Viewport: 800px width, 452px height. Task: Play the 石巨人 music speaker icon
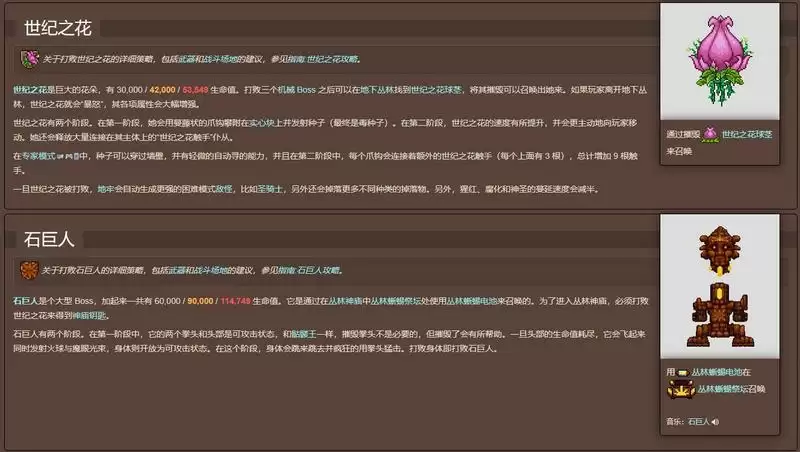[715, 422]
